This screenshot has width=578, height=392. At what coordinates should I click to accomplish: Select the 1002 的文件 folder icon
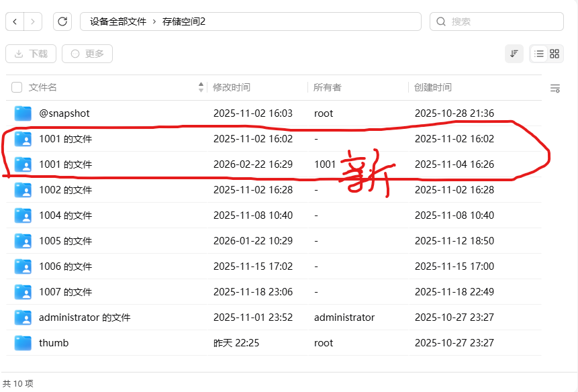[x=23, y=190]
